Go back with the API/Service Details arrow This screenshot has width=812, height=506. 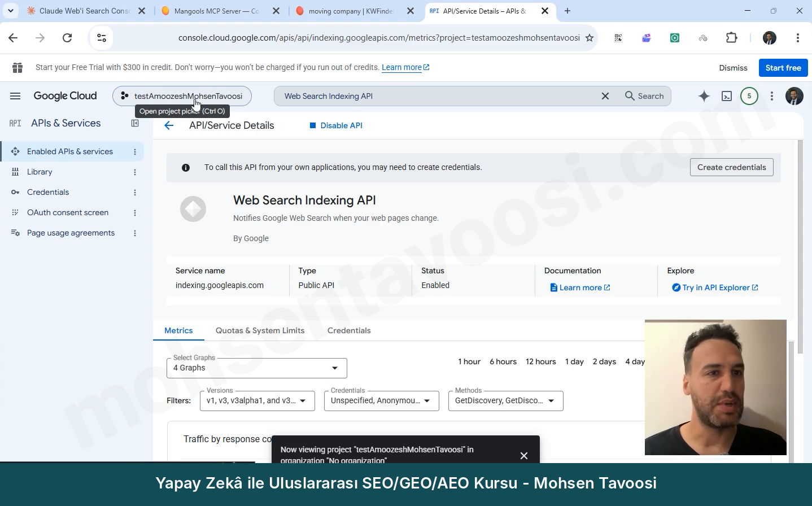click(169, 125)
